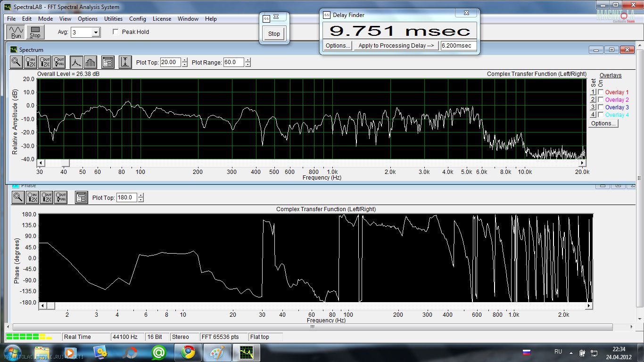The height and width of the screenshot is (362, 644).
Task: Open the View menu
Action: [x=65, y=19]
